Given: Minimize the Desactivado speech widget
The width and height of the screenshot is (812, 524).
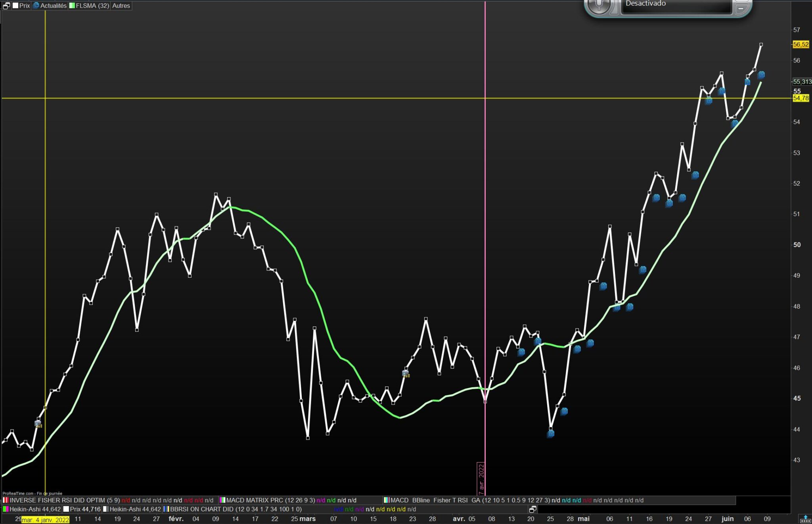Looking at the screenshot, I should coord(741,8).
